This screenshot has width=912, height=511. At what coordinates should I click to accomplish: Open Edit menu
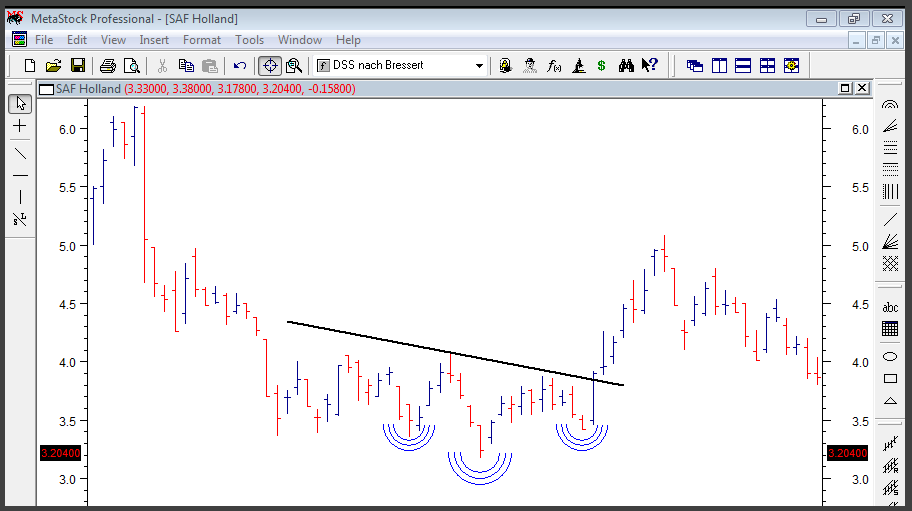coord(77,40)
